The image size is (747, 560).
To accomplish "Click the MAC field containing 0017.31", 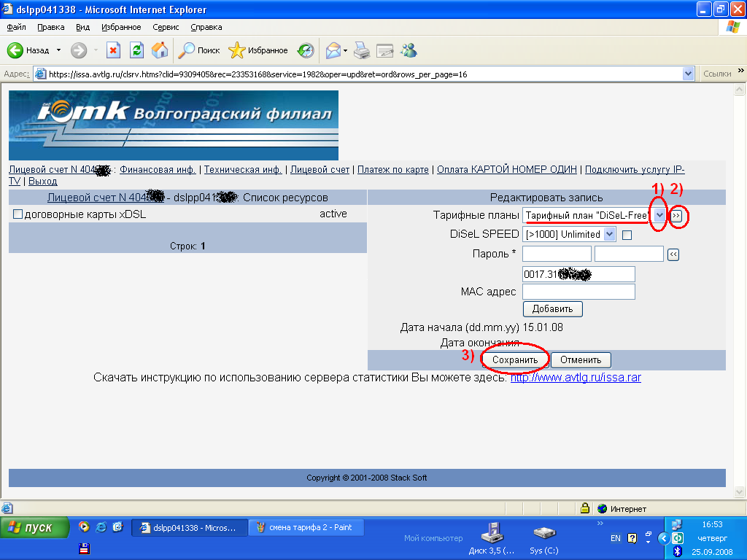I will [578, 274].
